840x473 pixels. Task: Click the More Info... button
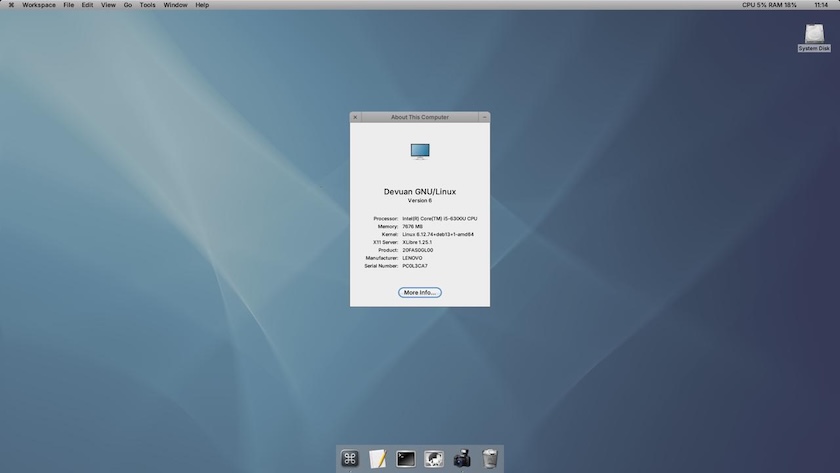click(x=420, y=292)
